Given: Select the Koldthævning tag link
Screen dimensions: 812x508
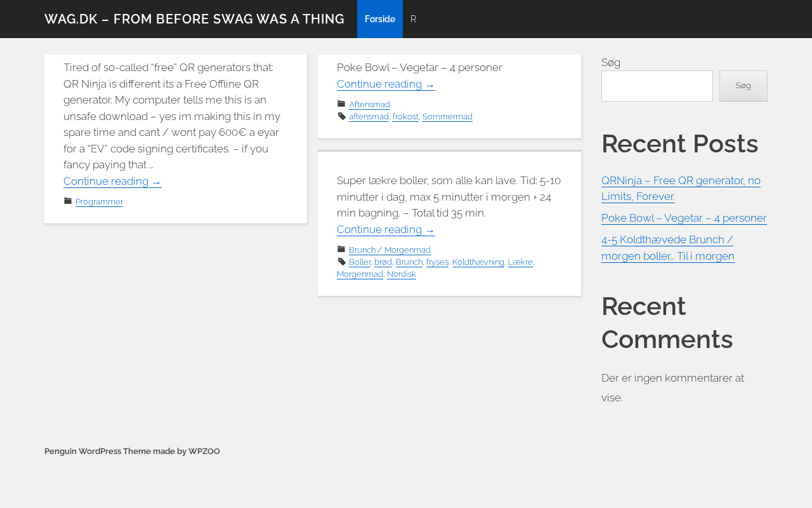Looking at the screenshot, I should click(478, 262).
